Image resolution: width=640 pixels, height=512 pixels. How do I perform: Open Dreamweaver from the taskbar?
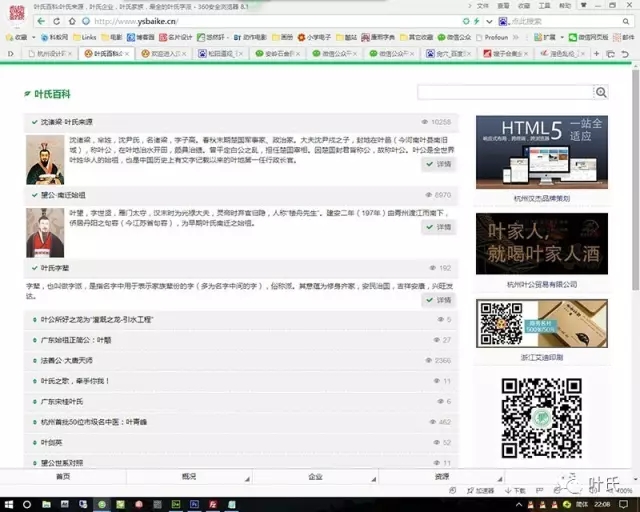click(x=176, y=505)
